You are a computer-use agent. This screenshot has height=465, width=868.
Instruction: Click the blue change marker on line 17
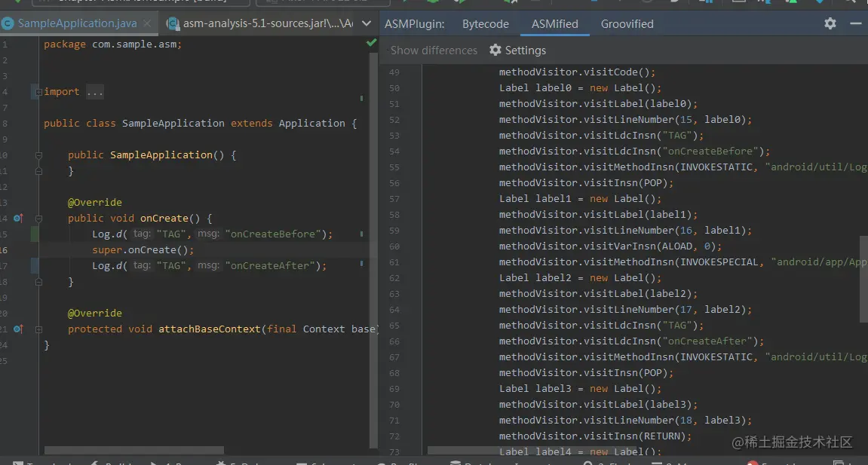35,265
